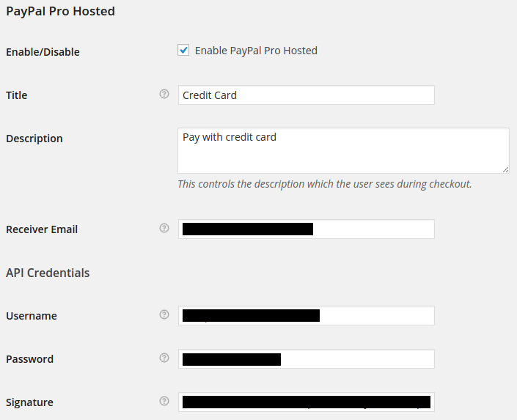The image size is (517, 420).
Task: Click the Signature help question mark icon
Action: (164, 401)
